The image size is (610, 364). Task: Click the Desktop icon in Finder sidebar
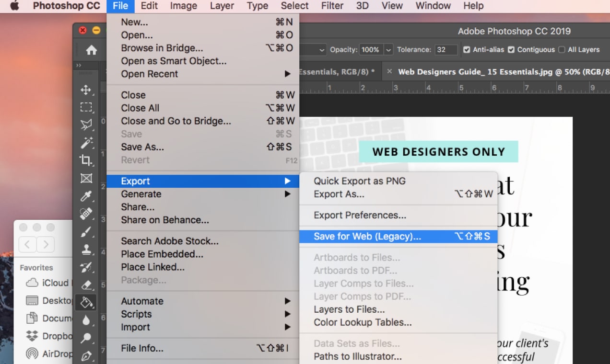(32, 301)
